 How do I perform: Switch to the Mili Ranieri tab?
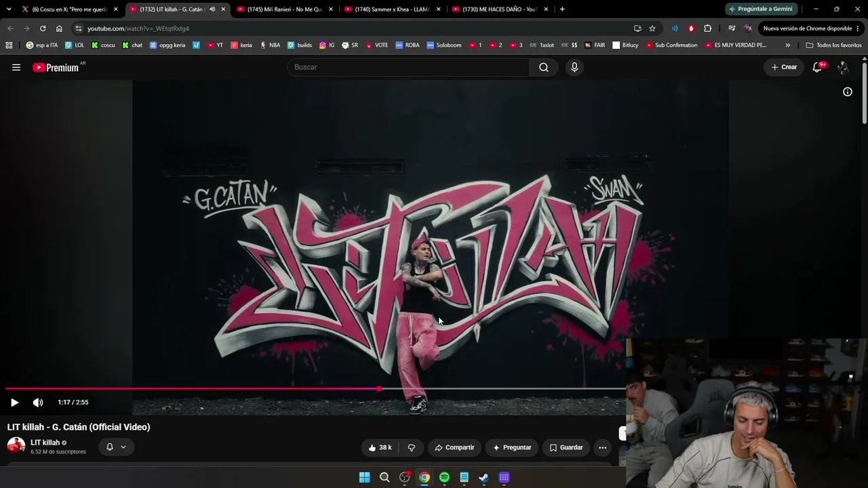point(285,9)
